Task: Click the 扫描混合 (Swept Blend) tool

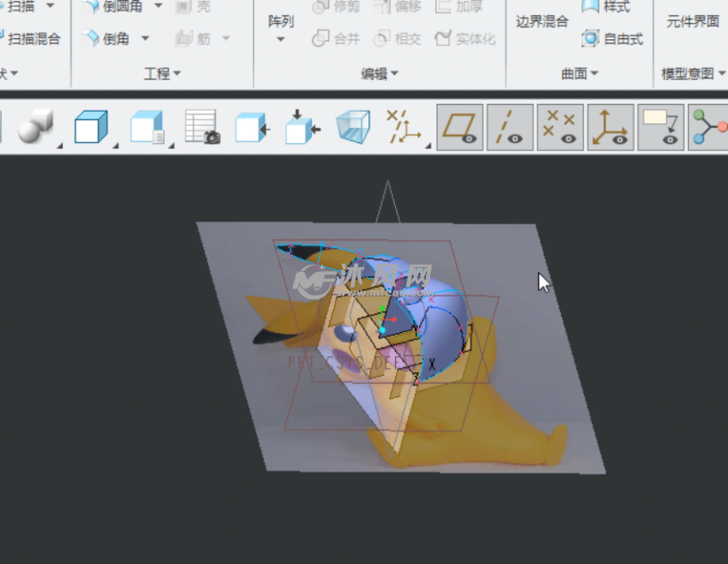Action: [29, 38]
